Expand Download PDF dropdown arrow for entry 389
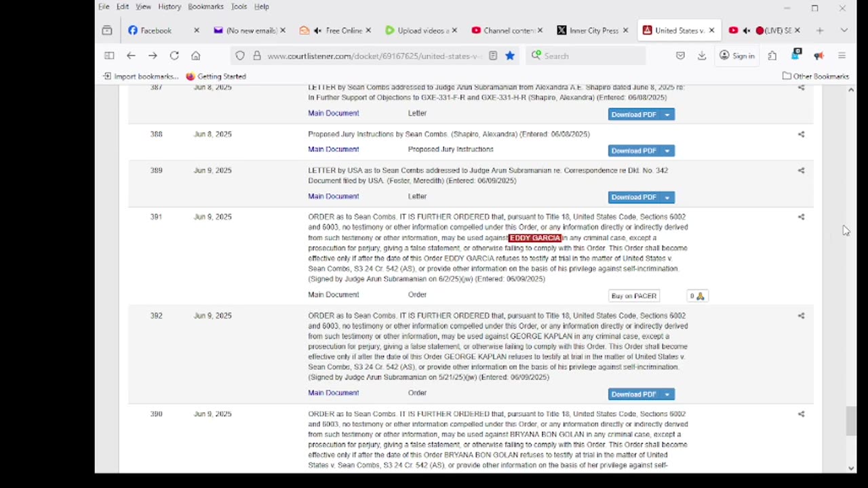 667,197
